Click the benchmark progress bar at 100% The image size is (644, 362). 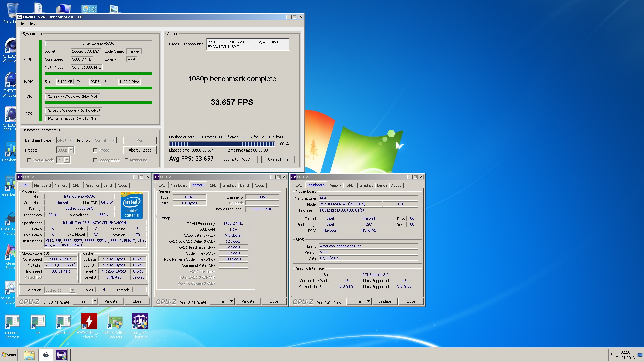[x=222, y=144]
